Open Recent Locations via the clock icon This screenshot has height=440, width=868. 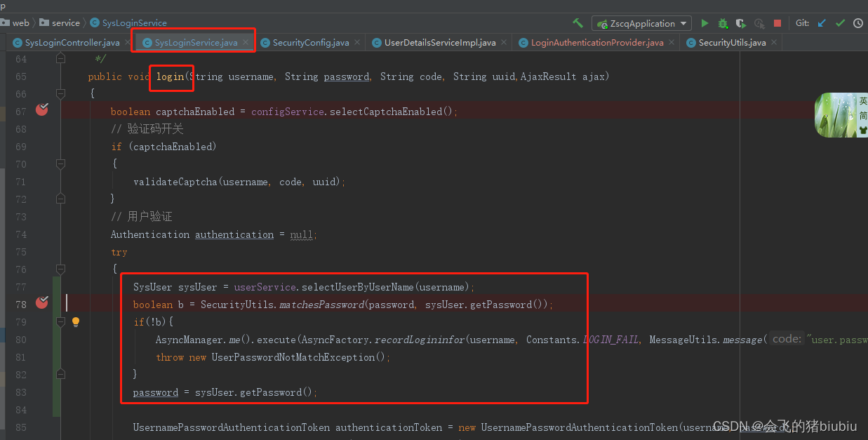[x=857, y=22]
